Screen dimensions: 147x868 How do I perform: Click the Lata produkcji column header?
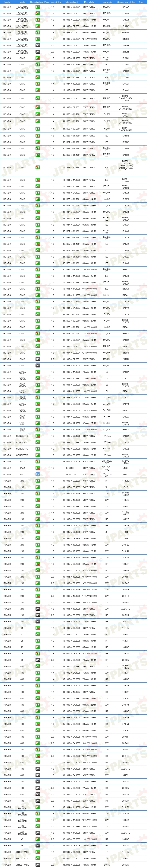coord(71,2)
